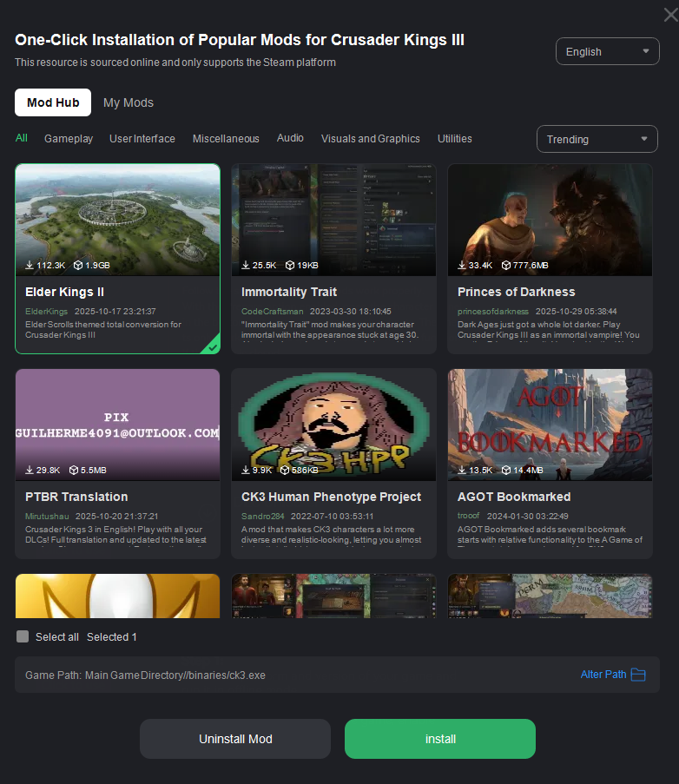The image size is (679, 784).
Task: Click the Game Path text field
Action: 337,675
